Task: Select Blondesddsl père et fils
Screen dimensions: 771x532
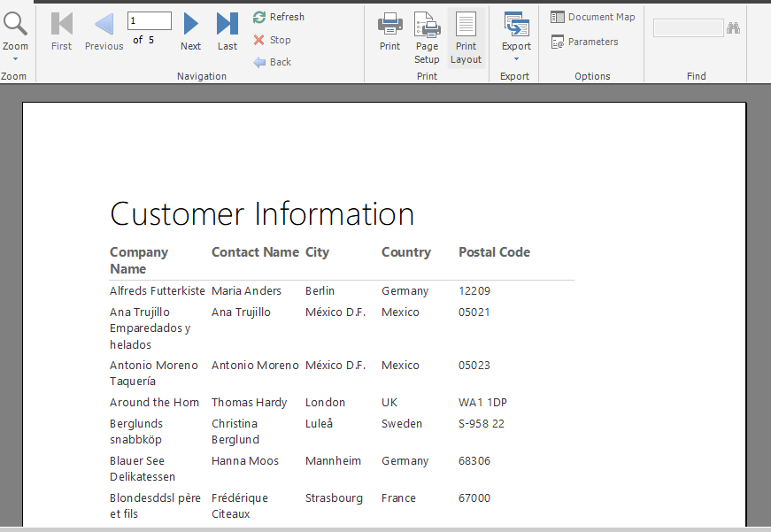Action: (x=156, y=505)
